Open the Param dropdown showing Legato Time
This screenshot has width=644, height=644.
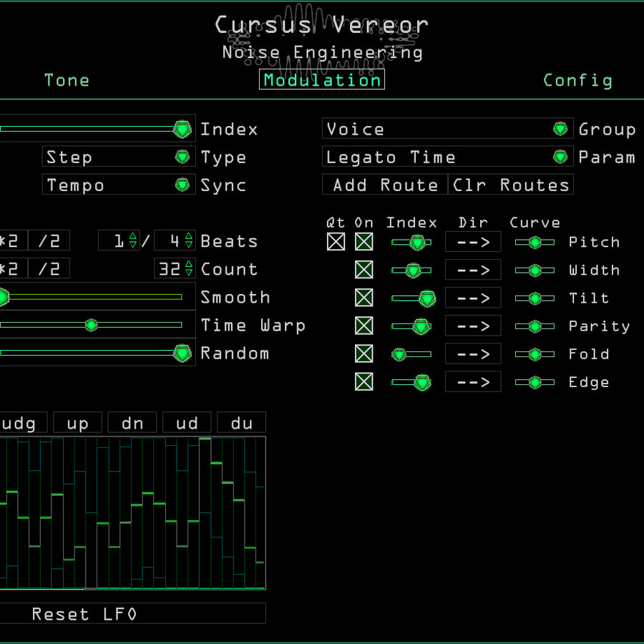[x=447, y=157]
